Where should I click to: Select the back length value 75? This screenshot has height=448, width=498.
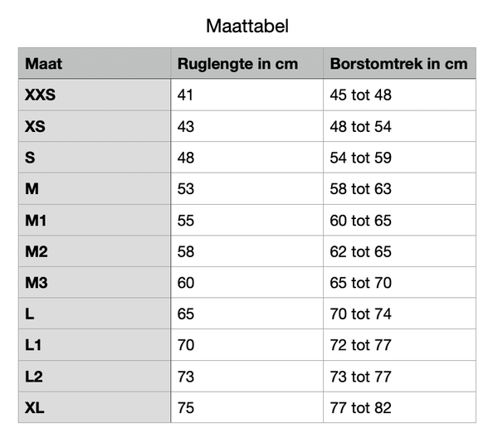[x=186, y=408]
